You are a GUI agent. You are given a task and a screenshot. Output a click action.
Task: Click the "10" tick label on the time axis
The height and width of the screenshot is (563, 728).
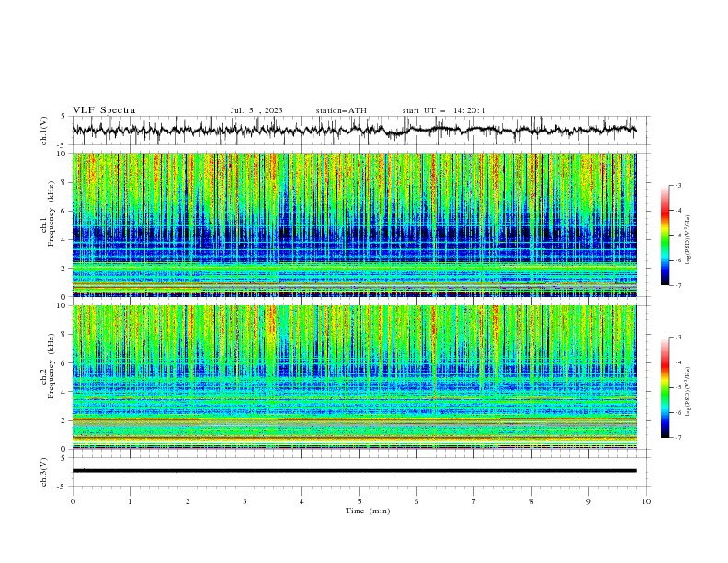pyautogui.click(x=646, y=501)
